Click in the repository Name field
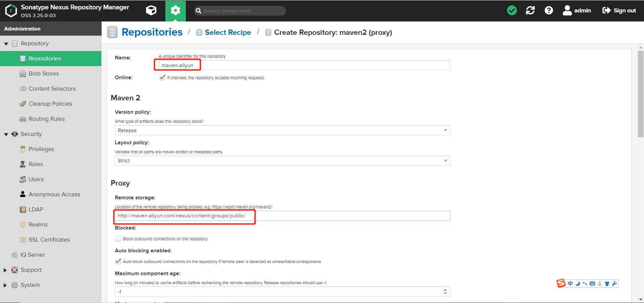This screenshot has width=644, height=303. (304, 65)
